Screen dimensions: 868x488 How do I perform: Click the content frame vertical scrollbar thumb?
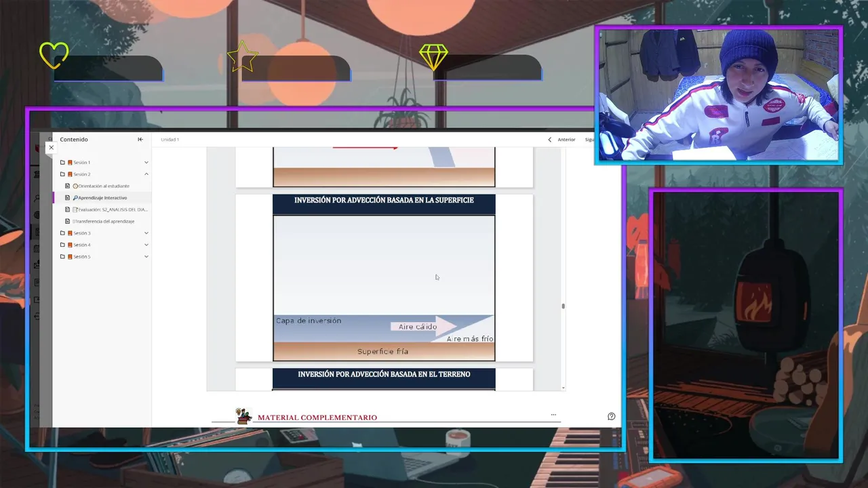point(563,306)
